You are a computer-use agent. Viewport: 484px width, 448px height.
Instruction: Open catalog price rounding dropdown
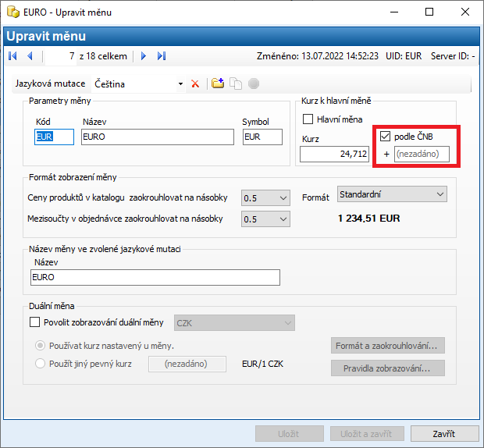[283, 199]
